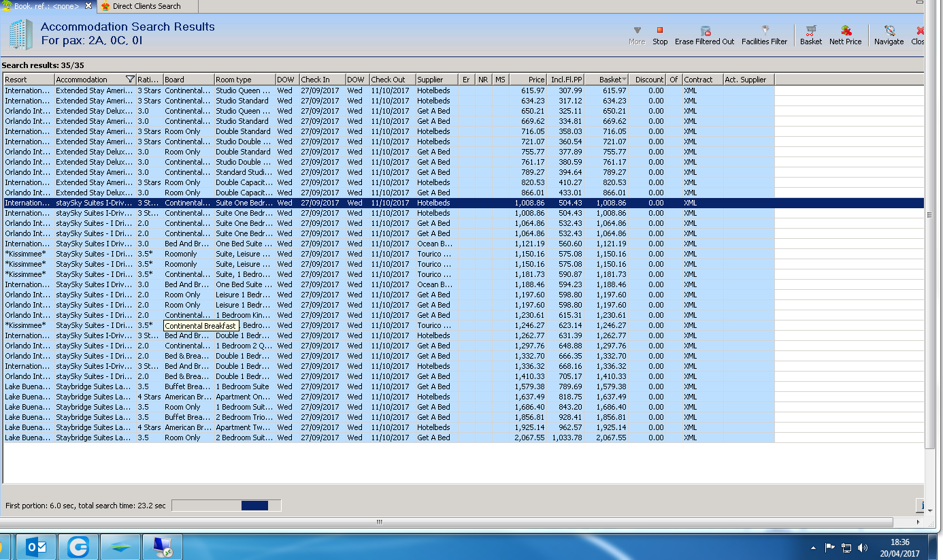Sort by the Check In column header

tap(322, 80)
